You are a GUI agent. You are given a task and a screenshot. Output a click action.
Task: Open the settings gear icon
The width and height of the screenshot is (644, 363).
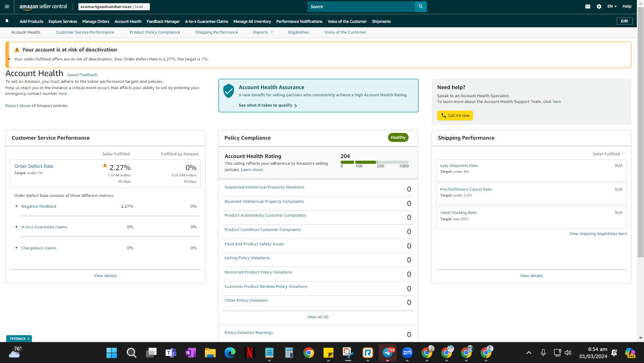point(599,7)
